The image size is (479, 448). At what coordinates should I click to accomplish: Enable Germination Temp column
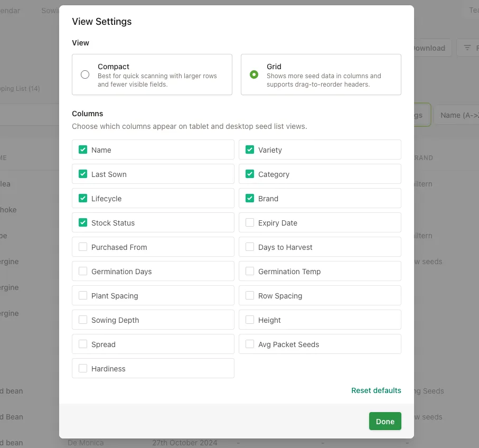(x=250, y=272)
